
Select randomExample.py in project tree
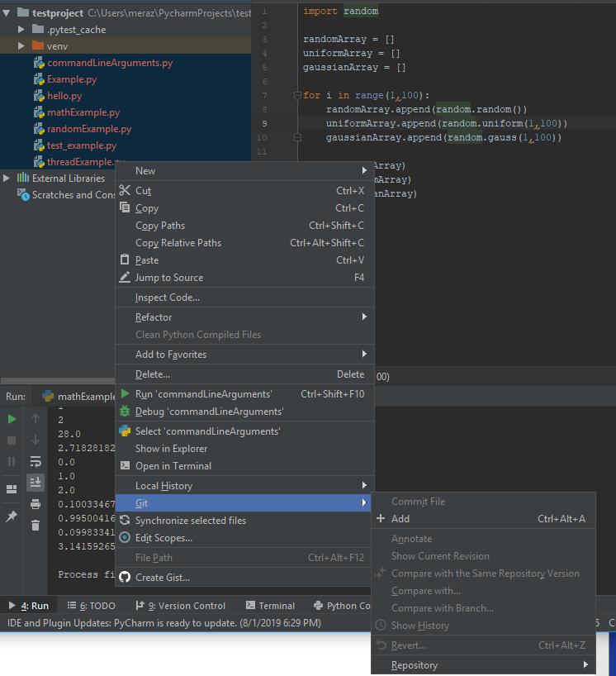tap(88, 129)
